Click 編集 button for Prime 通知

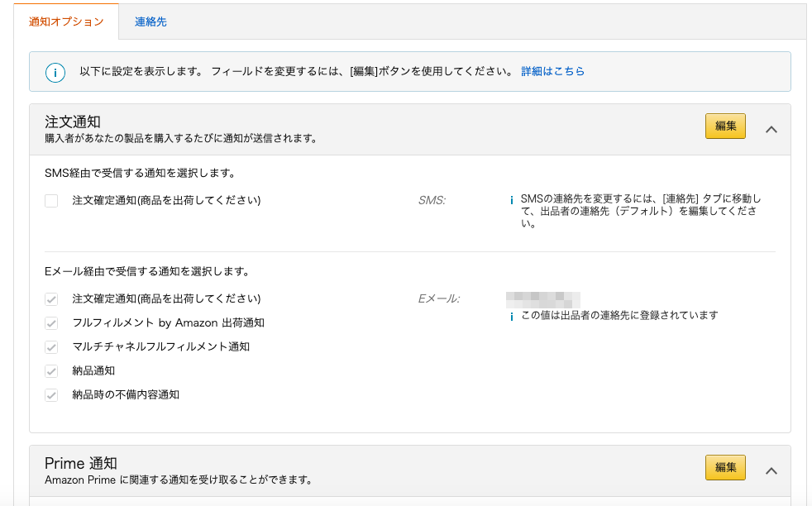click(725, 467)
